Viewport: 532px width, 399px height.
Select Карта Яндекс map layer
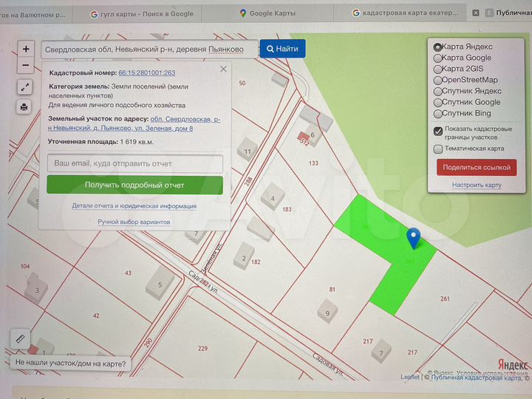pyautogui.click(x=437, y=47)
